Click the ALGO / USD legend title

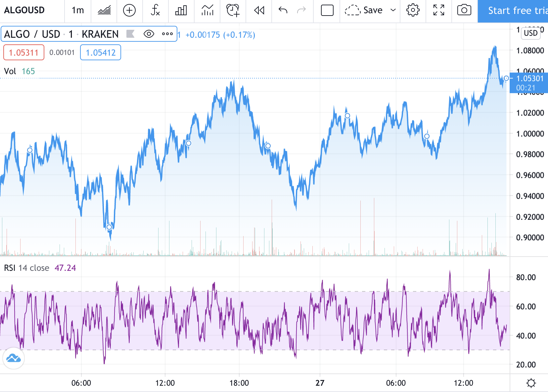click(x=61, y=34)
